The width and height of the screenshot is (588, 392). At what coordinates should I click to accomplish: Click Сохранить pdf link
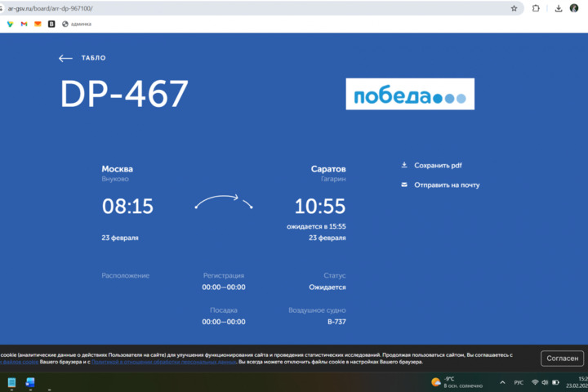(x=438, y=165)
